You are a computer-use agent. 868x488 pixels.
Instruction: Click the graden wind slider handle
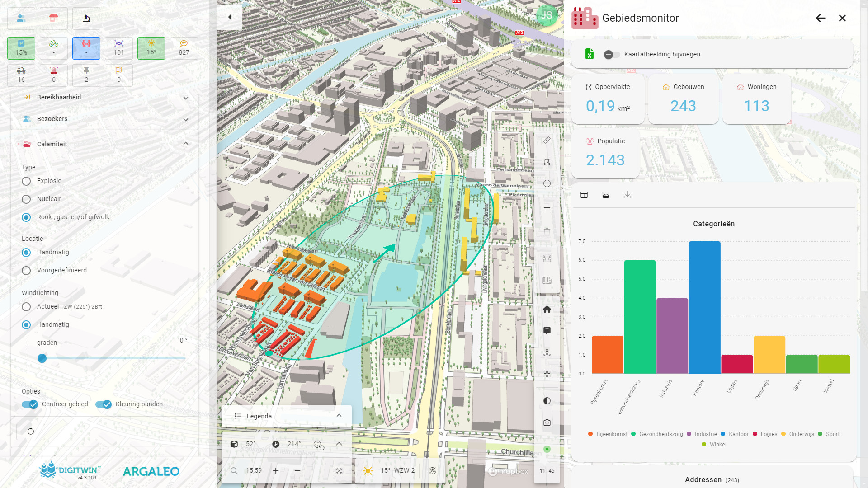click(42, 358)
